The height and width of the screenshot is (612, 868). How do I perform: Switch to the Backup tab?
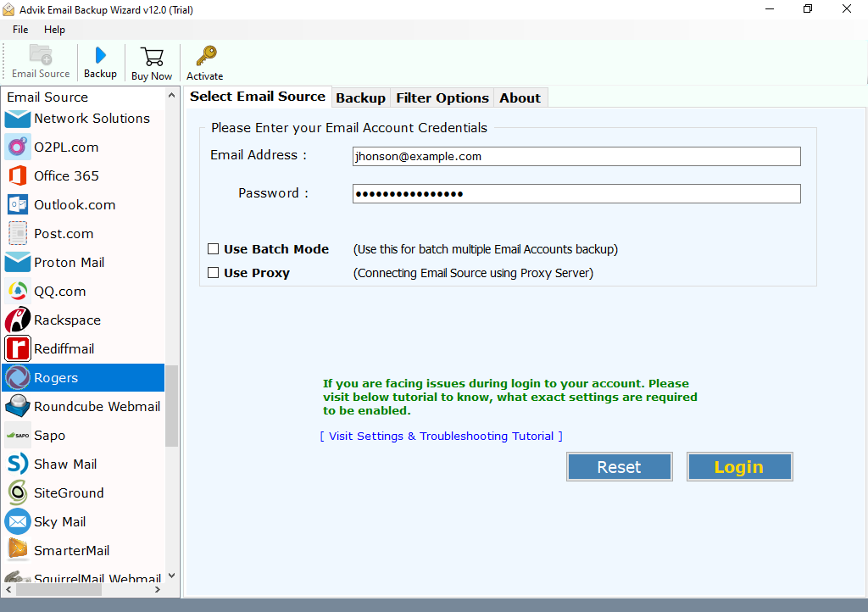tap(360, 98)
